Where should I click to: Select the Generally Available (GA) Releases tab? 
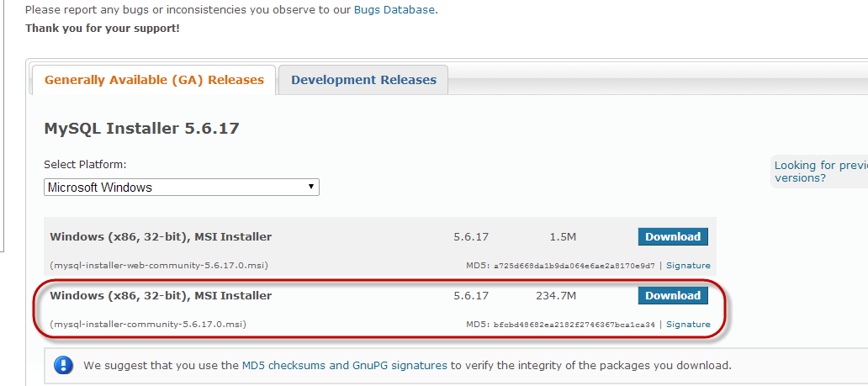point(154,81)
